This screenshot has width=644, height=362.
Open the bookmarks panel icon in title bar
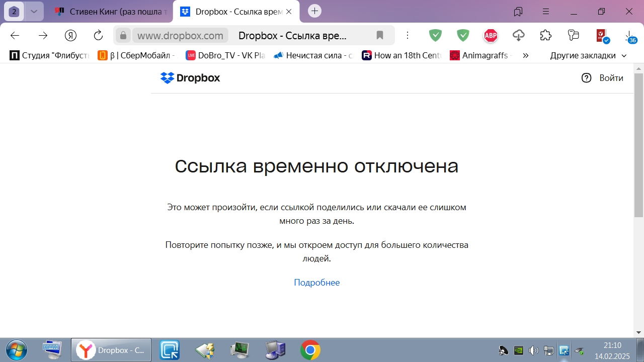[x=518, y=11]
